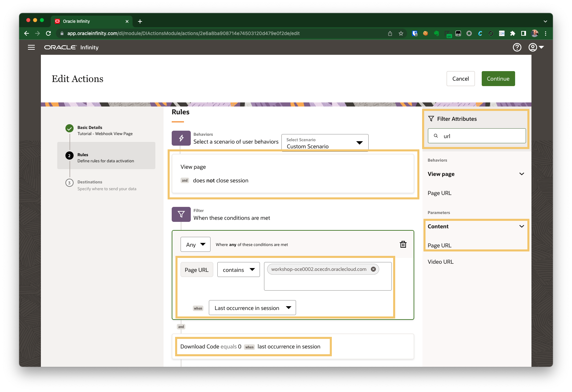Click the 'does not close session' behavior
This screenshot has height=392, width=572.
point(220,180)
